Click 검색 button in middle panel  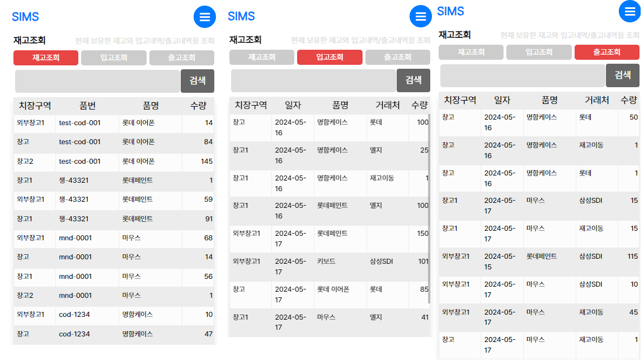click(x=413, y=80)
